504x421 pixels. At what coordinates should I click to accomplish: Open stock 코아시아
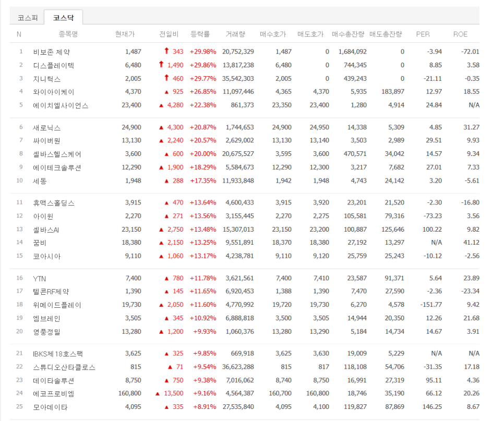click(x=46, y=257)
